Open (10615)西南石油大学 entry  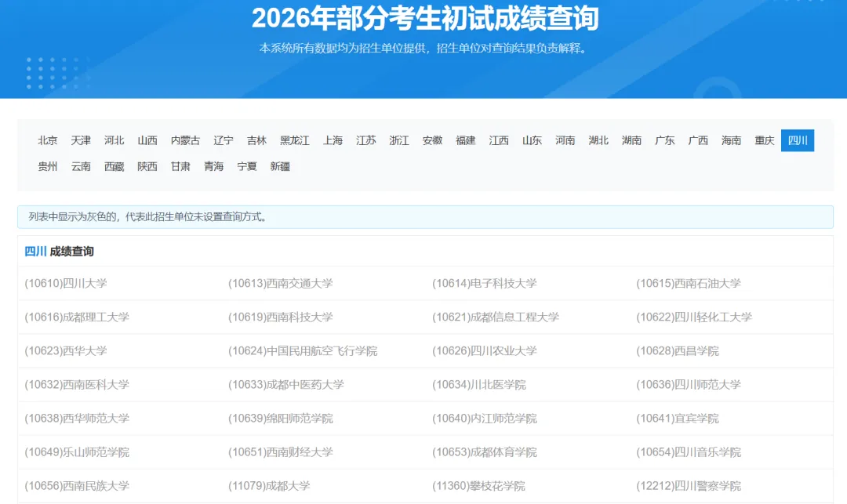689,283
